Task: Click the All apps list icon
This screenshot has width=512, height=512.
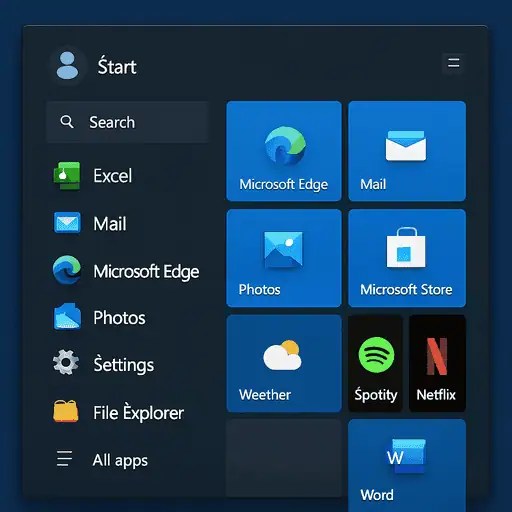Action: (x=64, y=459)
